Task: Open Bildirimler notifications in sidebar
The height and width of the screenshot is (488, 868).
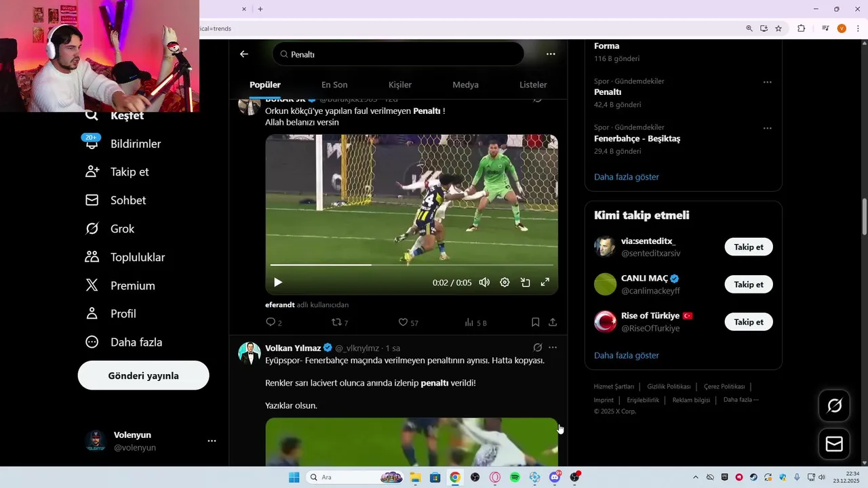Action: pos(122,144)
